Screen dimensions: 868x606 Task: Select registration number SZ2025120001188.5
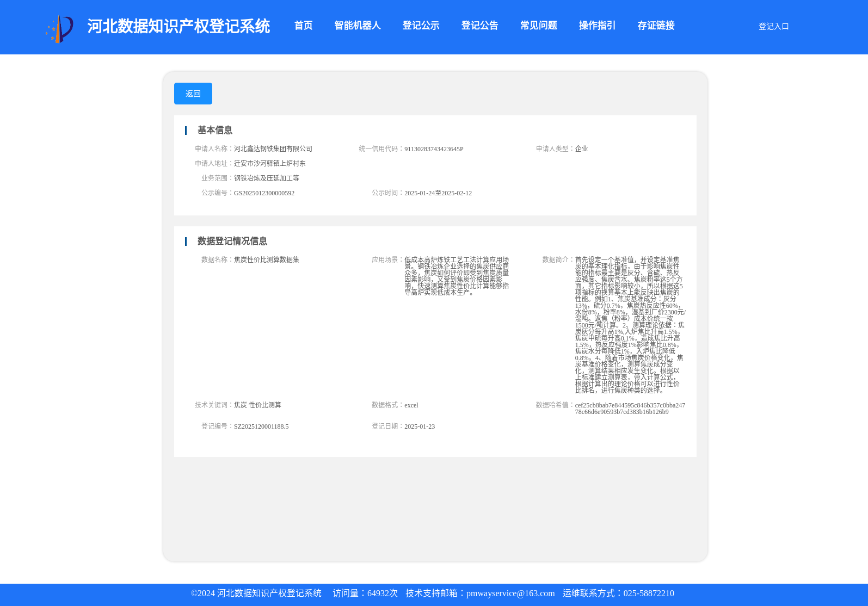click(x=261, y=426)
